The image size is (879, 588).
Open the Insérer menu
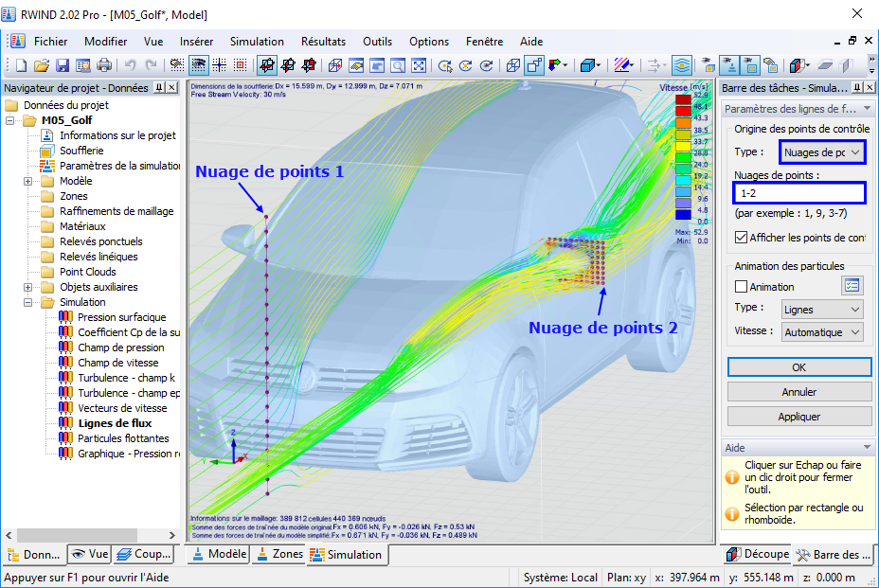(196, 42)
